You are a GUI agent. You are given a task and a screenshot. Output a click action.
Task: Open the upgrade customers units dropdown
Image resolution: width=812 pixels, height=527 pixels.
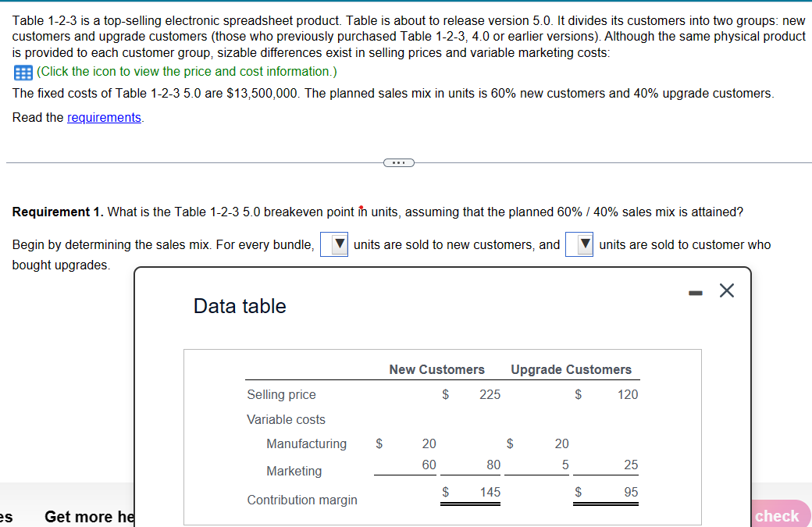click(579, 244)
